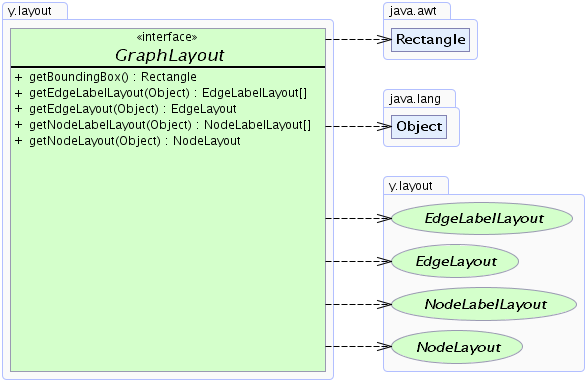Click the dependency arrow pointing to Rectangle
Image resolution: width=587 pixels, height=382 pixels.
point(358,39)
